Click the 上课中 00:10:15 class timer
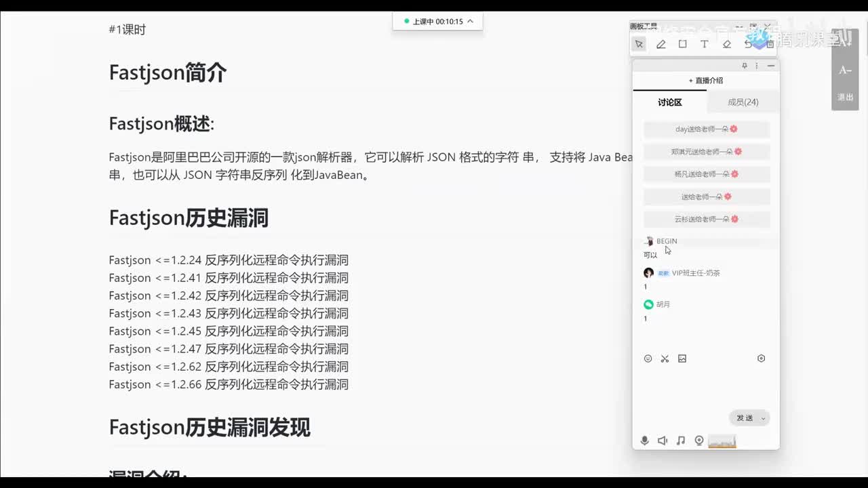 point(437,21)
